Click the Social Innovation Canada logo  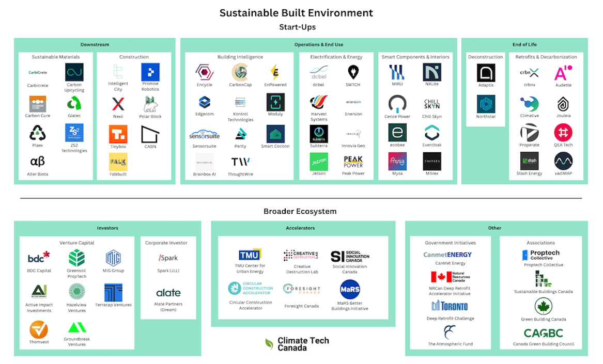[x=350, y=257]
